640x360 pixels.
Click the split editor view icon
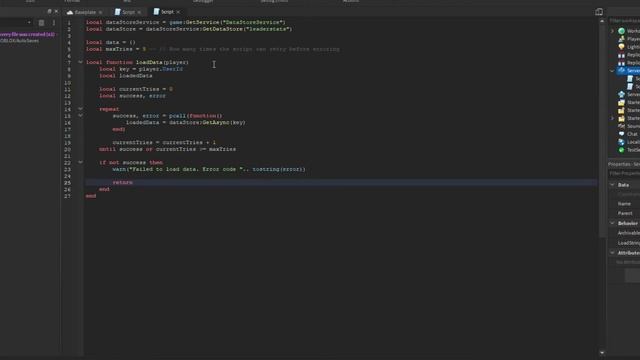pos(599,12)
